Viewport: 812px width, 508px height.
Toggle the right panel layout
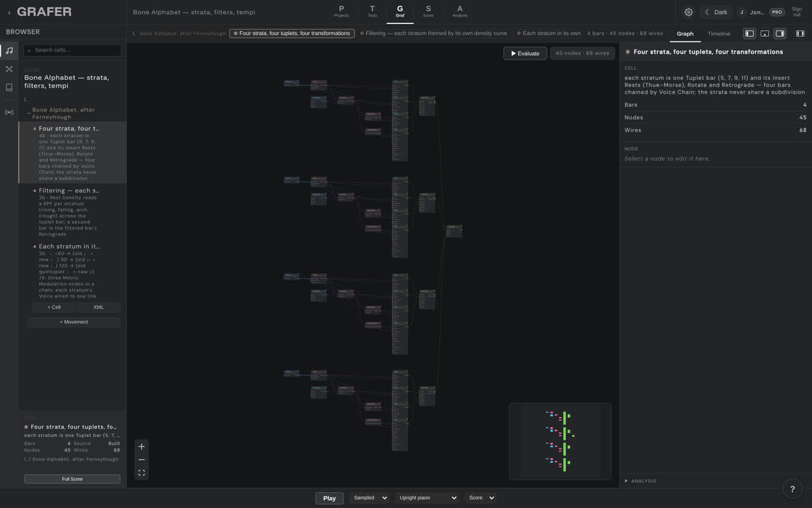pos(780,34)
